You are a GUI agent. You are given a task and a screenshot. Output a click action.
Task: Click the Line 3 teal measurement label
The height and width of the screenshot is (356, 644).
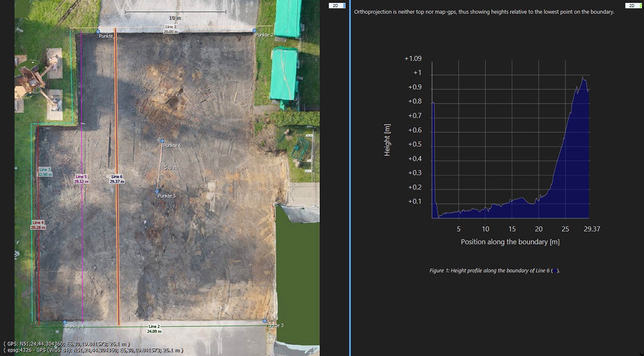tap(45, 172)
